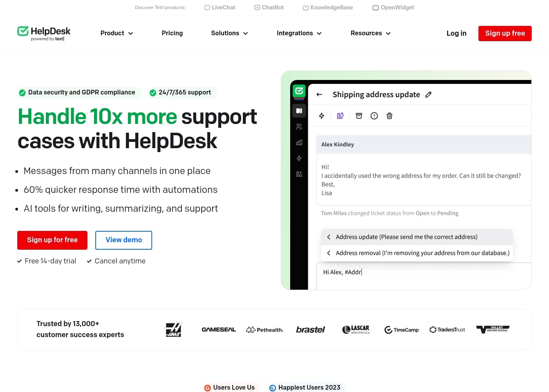This screenshot has height=392, width=549.
Task: Edit the ticket title via the pencil icon
Action: point(428,94)
